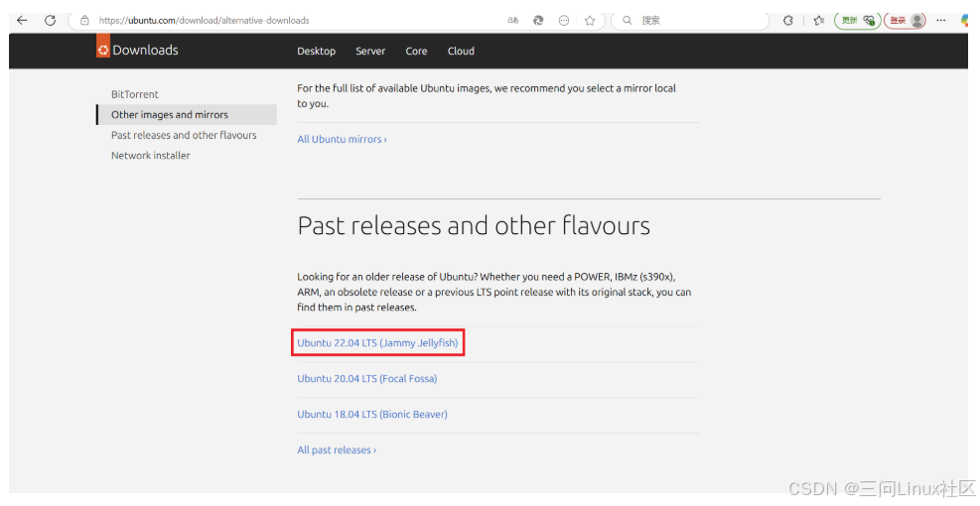Open the circled three-dots icon in address bar

click(564, 20)
